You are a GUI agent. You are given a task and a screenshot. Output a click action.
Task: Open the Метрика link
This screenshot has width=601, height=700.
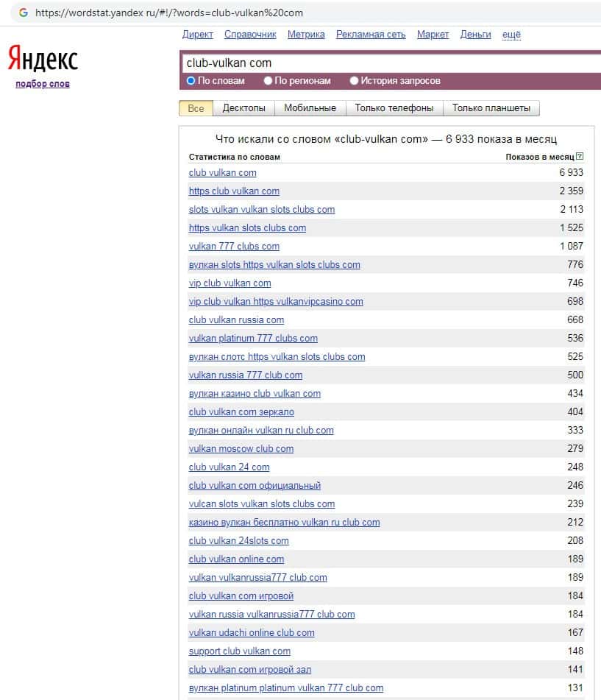(x=306, y=35)
